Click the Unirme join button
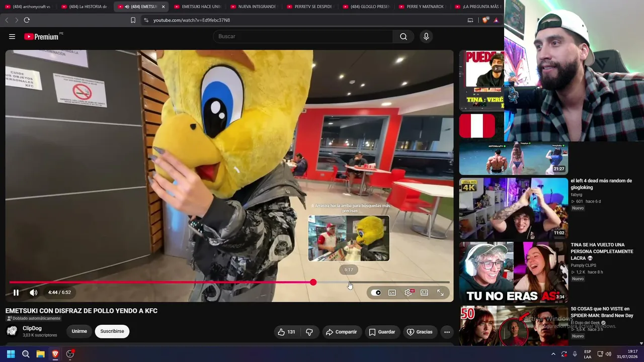This screenshot has width=644, height=362. tap(79, 331)
